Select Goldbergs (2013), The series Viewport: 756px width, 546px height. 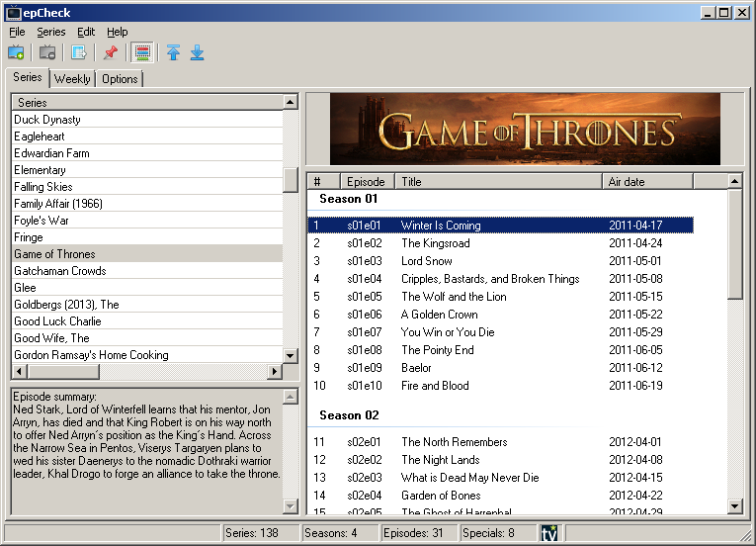(x=147, y=305)
